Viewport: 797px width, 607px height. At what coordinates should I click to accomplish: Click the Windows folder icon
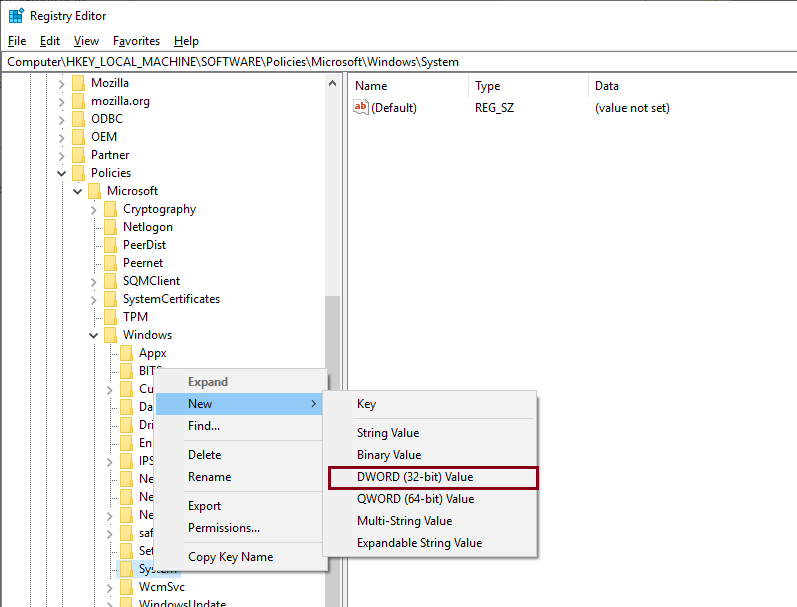click(x=110, y=335)
